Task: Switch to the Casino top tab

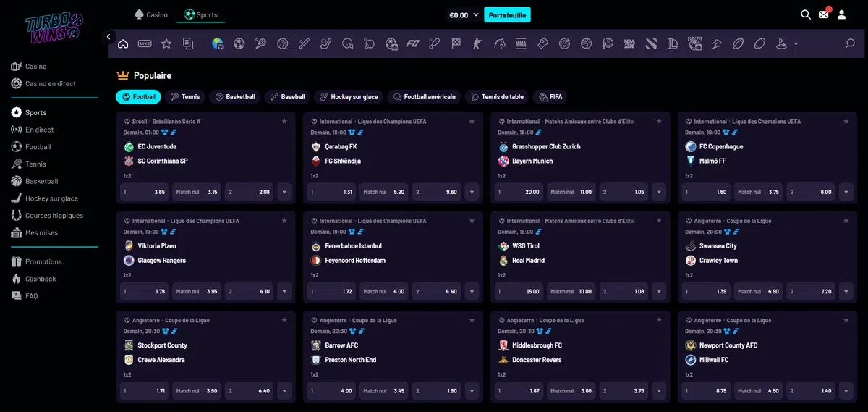Action: [151, 14]
